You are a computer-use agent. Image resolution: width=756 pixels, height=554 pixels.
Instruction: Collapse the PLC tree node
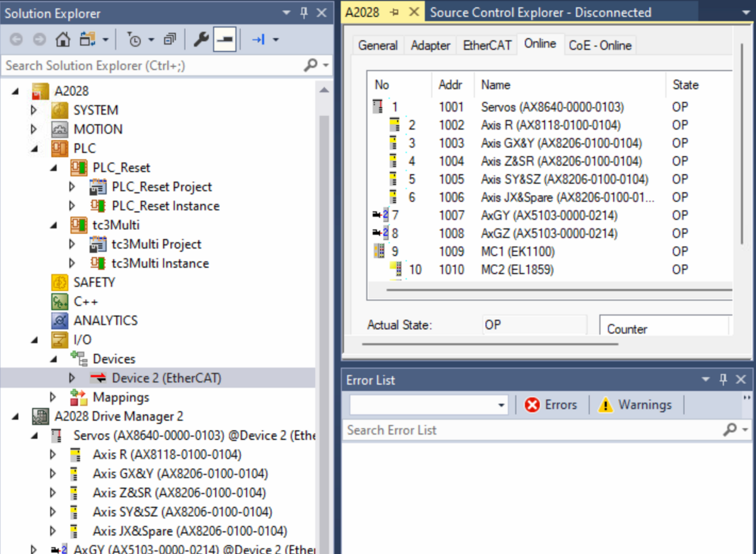[34, 149]
